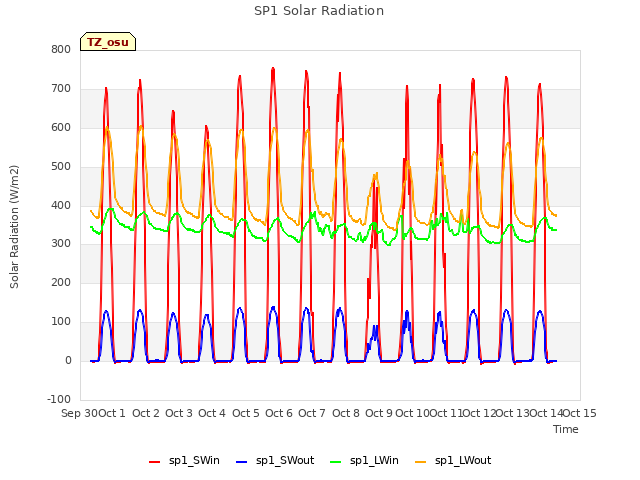Click the 300 y-axis tick label
This screenshot has height=480, width=640.
pos(61,244)
